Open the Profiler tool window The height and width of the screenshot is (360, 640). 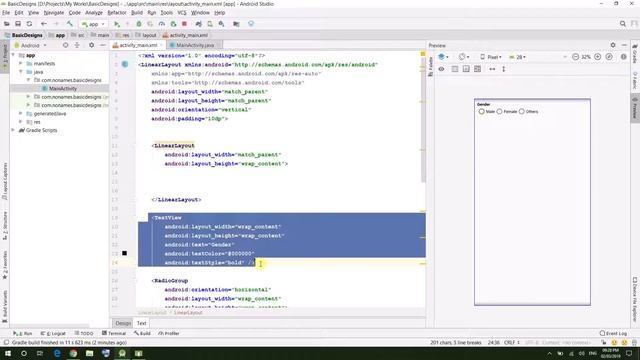169,333
